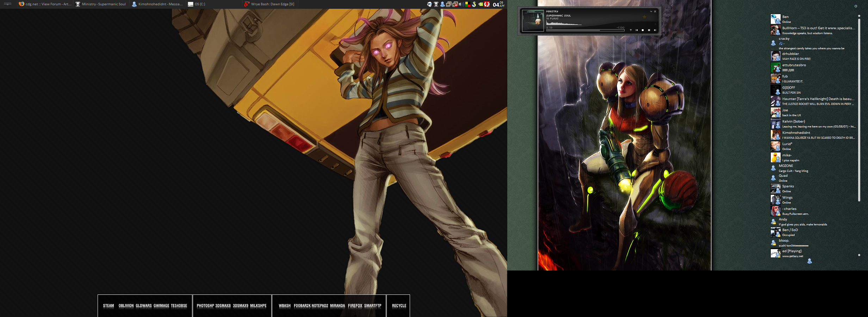Click the red Flash-style tray icon
The width and height of the screenshot is (868, 317).
[487, 4]
